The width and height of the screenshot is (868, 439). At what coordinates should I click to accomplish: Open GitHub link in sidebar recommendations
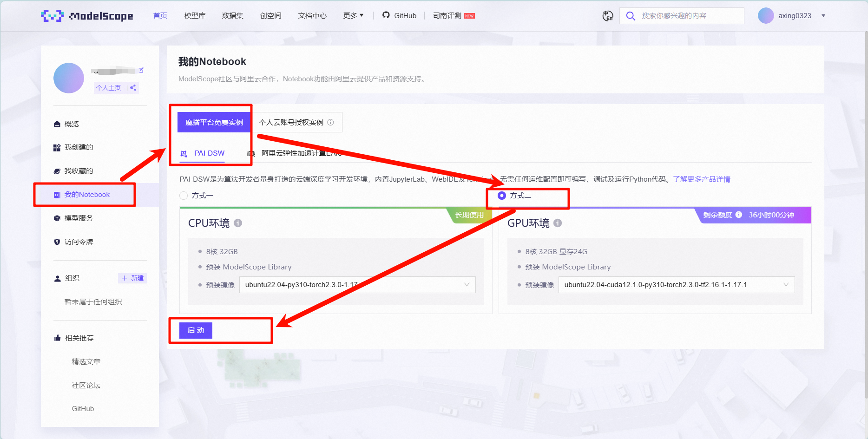click(83, 409)
